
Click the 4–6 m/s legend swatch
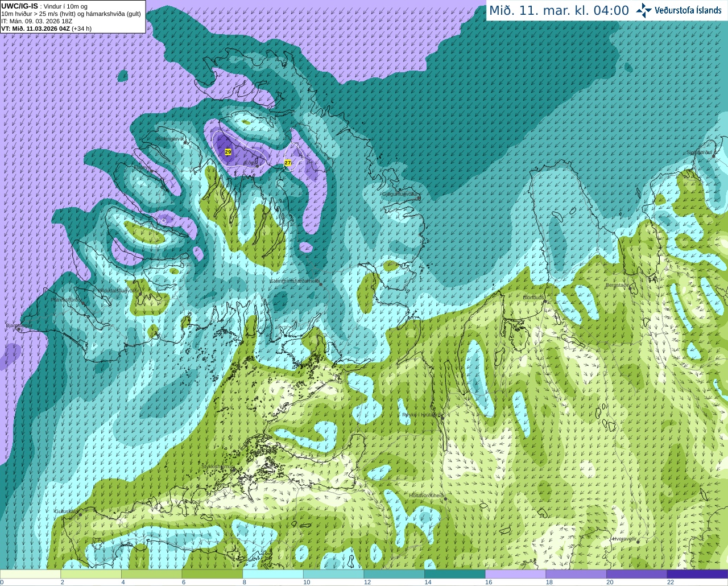(x=151, y=574)
